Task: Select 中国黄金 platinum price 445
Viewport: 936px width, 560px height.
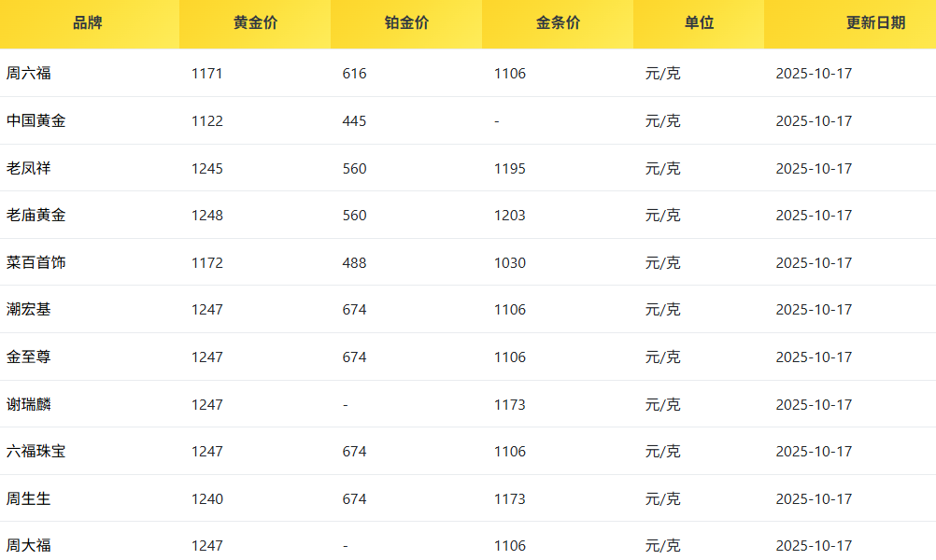Action: [355, 121]
